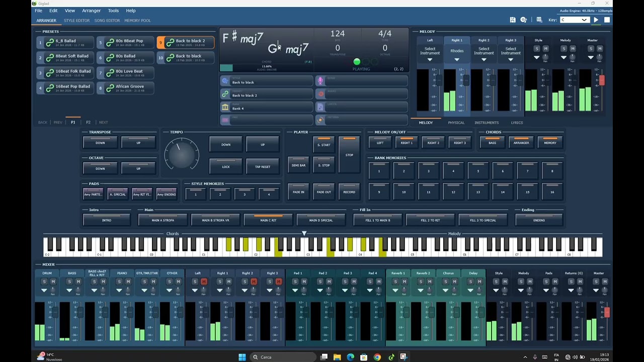Click the save disk icon in top toolbar
This screenshot has height=362, width=644.
[512, 20]
